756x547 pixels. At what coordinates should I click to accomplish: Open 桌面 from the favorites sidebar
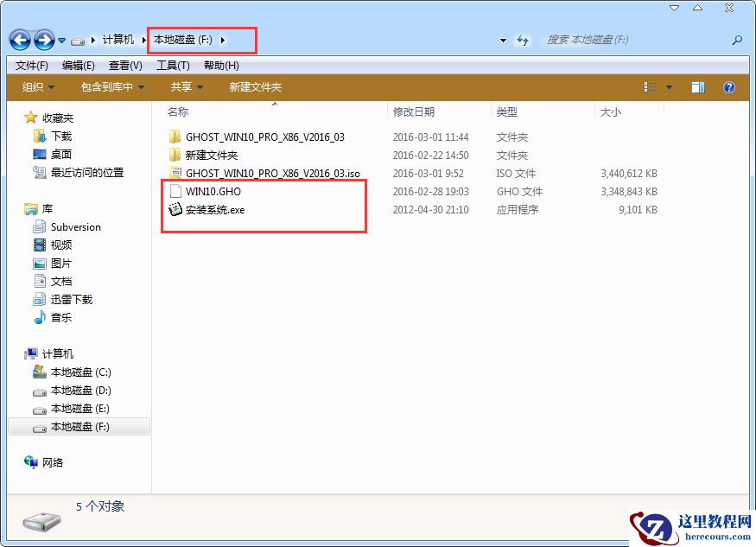pos(54,154)
